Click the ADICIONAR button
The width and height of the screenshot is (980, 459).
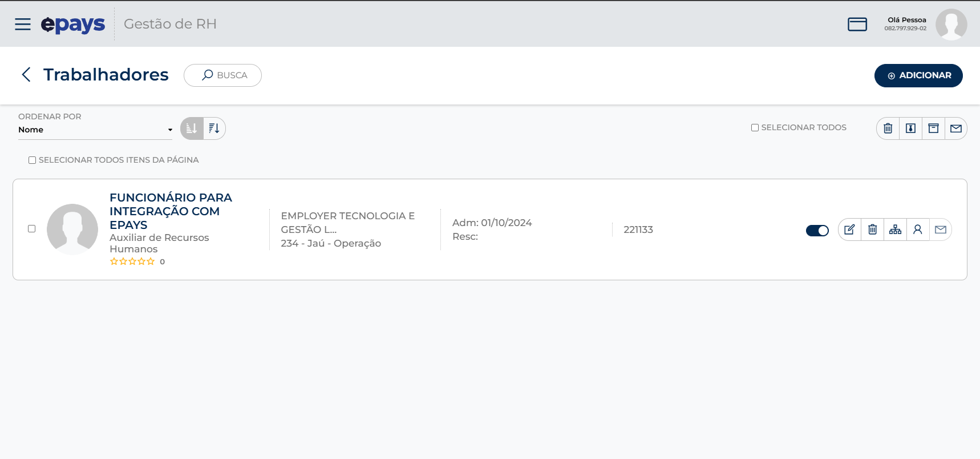pyautogui.click(x=918, y=75)
